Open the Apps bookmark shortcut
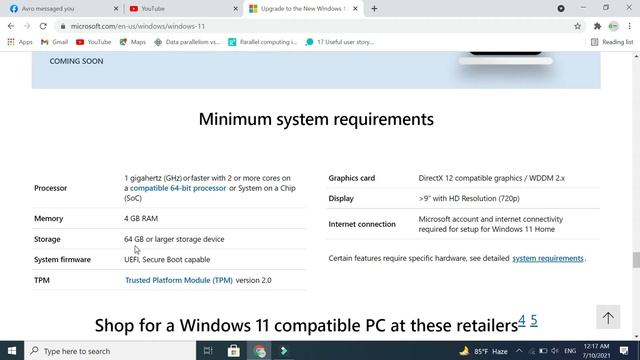Viewport: 640px width, 360px height. click(x=20, y=42)
